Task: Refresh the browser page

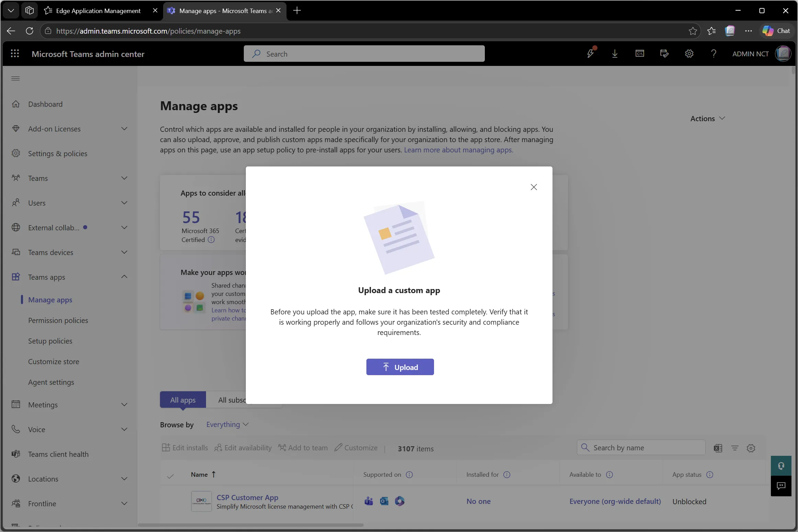Action: tap(30, 31)
